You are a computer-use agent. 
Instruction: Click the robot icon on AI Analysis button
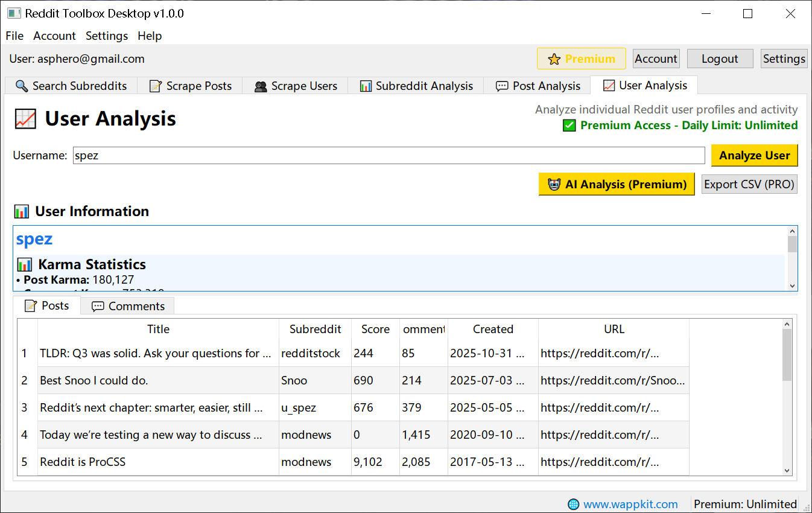pyautogui.click(x=554, y=185)
